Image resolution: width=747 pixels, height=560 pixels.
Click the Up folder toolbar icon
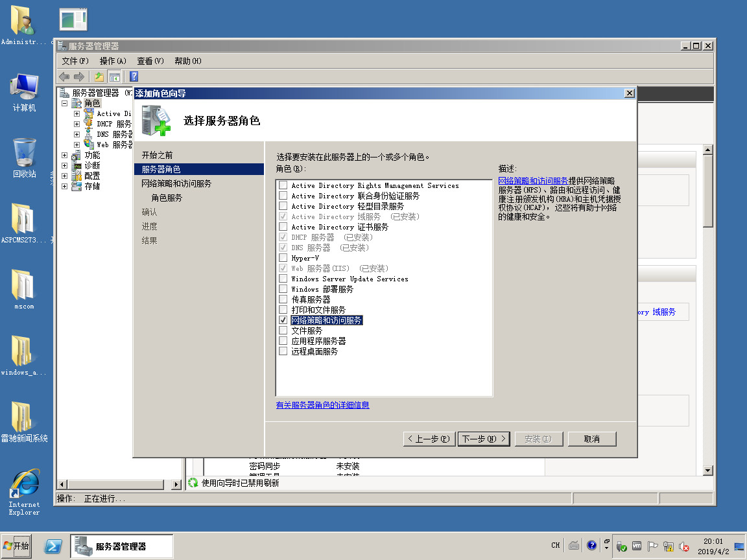pyautogui.click(x=99, y=76)
